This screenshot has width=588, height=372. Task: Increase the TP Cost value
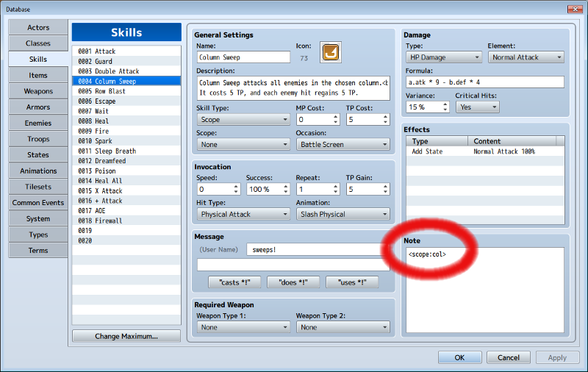click(x=385, y=117)
